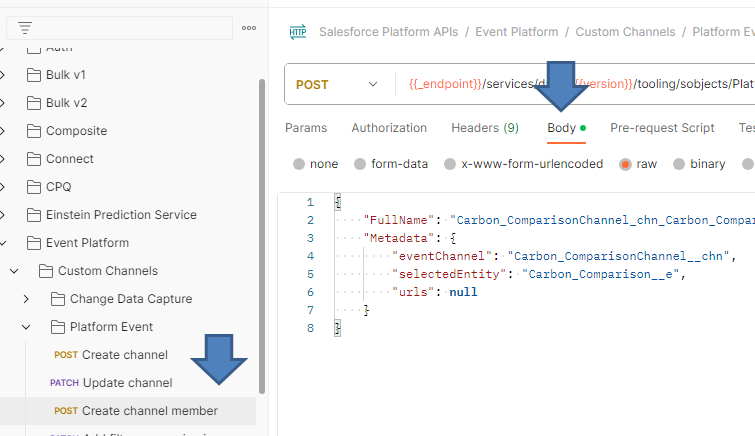
Task: Click the request URL field
Action: click(x=575, y=84)
